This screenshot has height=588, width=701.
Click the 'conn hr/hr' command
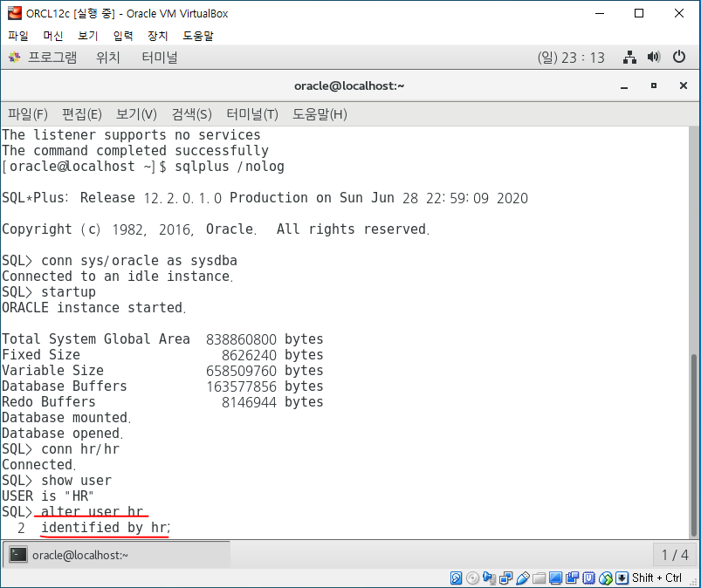tap(80, 448)
